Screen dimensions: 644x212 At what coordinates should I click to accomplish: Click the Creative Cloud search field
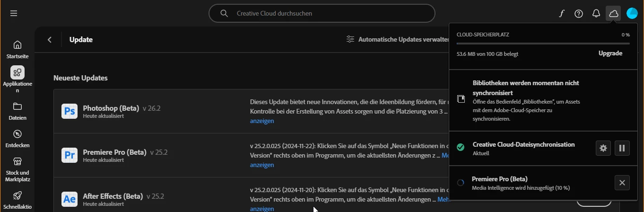[x=322, y=13]
